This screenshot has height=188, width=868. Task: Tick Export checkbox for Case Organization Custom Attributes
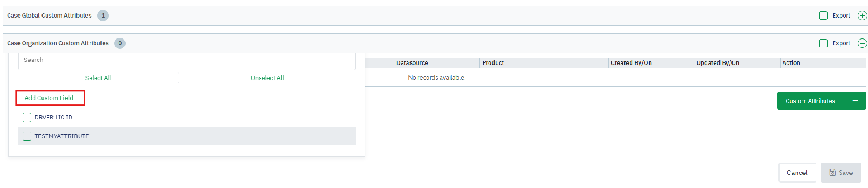[823, 43]
